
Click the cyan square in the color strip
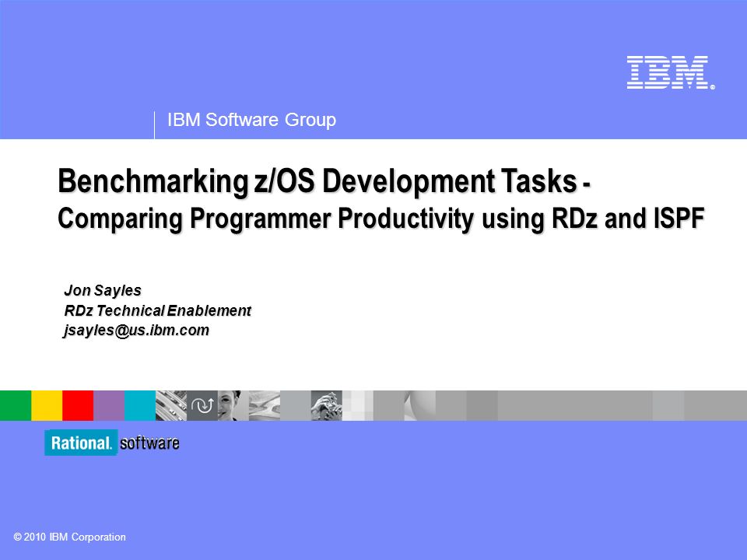(140, 405)
